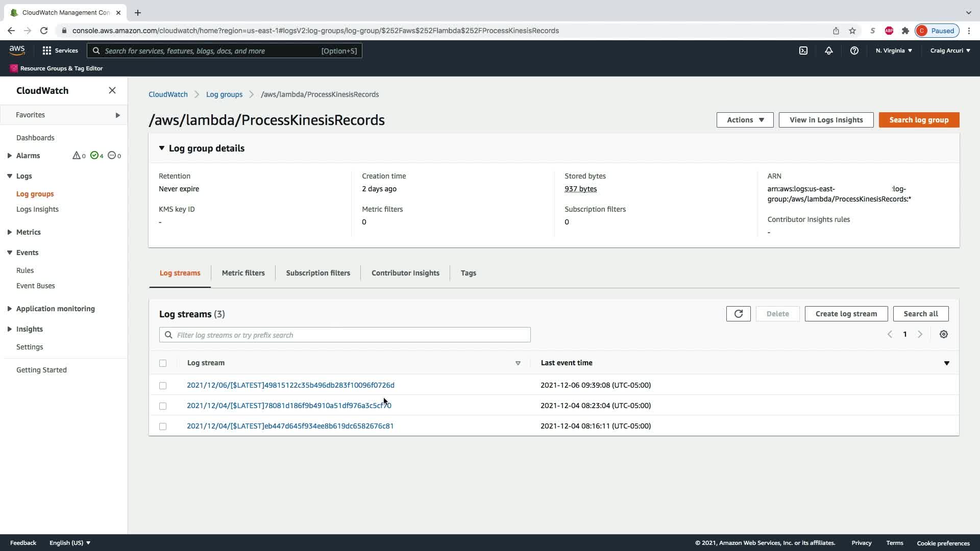Close the CloudWatch sidebar panel

click(112, 90)
